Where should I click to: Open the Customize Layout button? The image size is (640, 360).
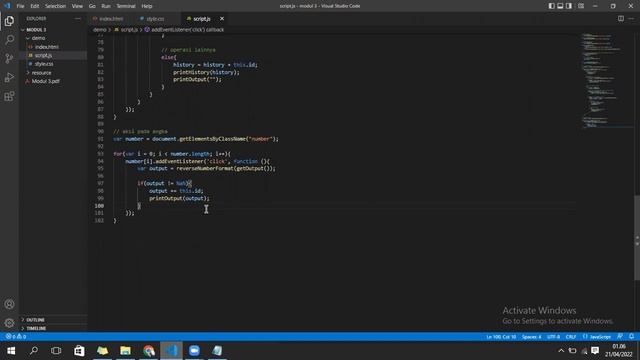(x=581, y=6)
